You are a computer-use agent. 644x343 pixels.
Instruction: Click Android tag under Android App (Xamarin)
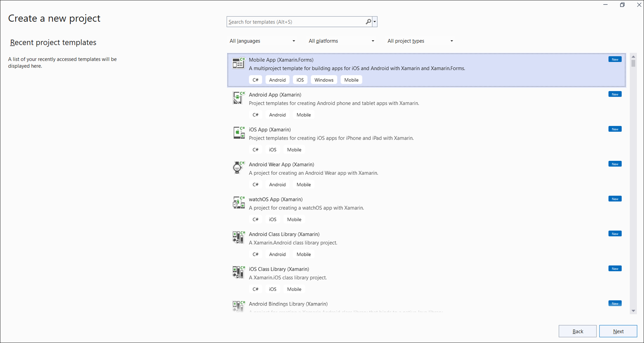click(x=277, y=115)
